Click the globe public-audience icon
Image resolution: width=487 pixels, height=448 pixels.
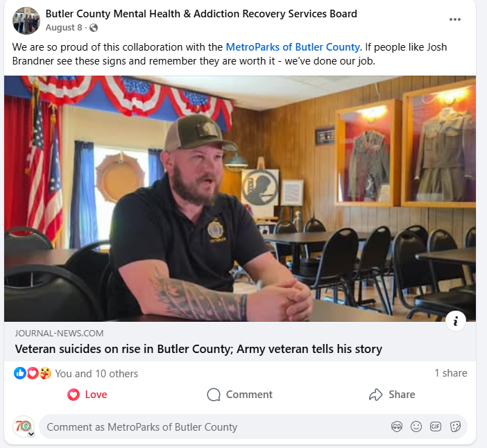(x=94, y=28)
